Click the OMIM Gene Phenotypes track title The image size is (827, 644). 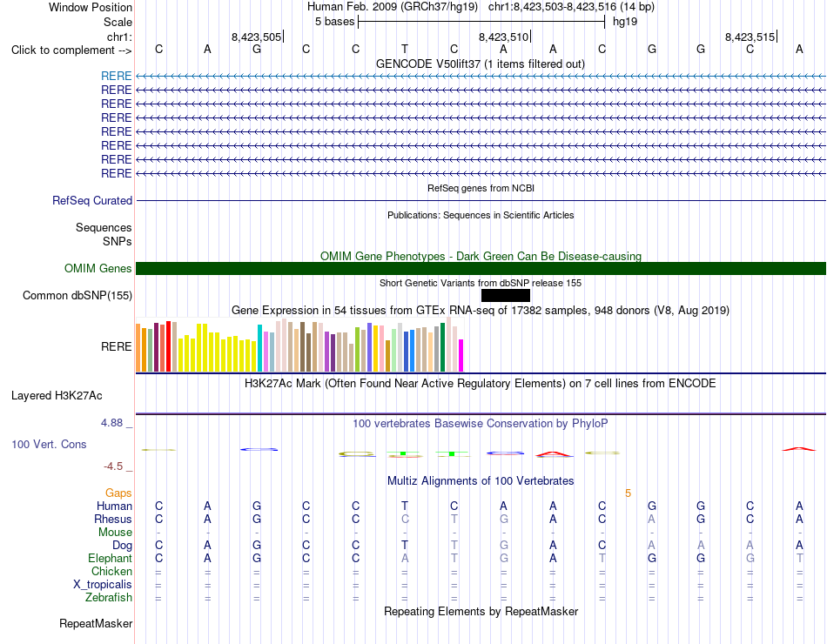(x=481, y=257)
